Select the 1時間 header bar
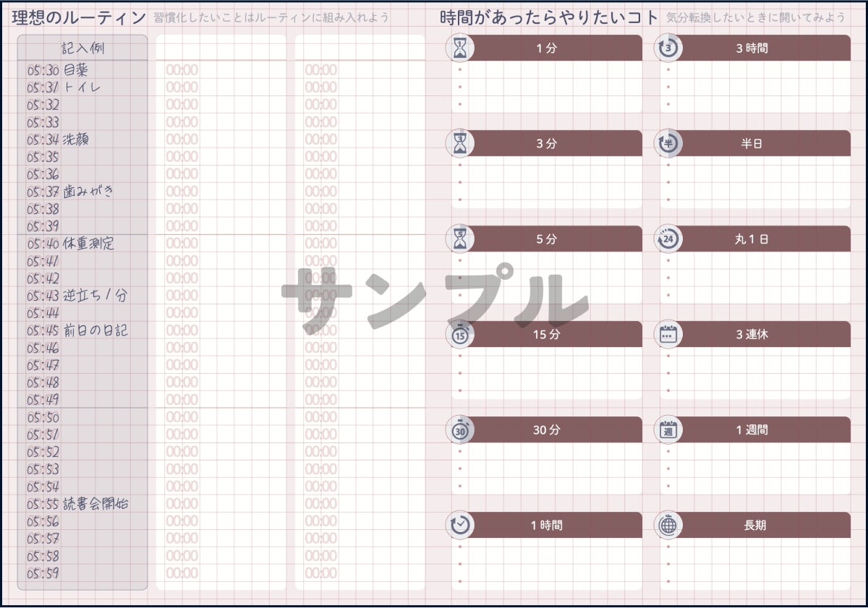 click(547, 526)
